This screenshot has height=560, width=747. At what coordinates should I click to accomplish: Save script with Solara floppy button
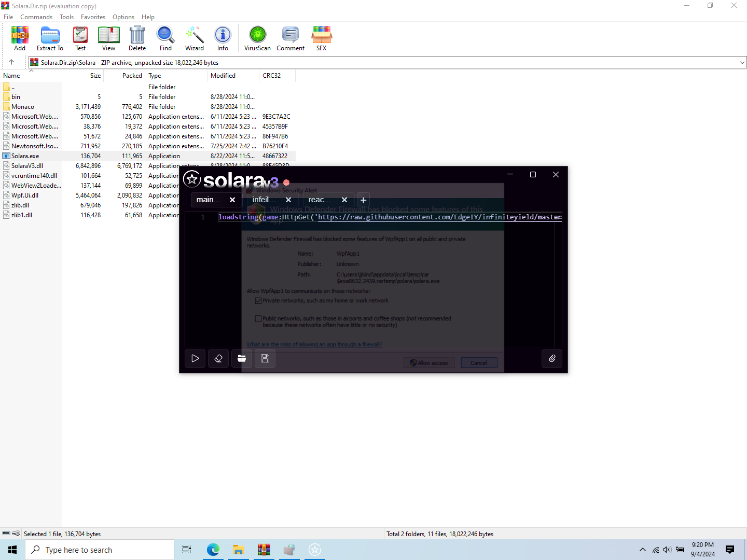[x=265, y=358]
